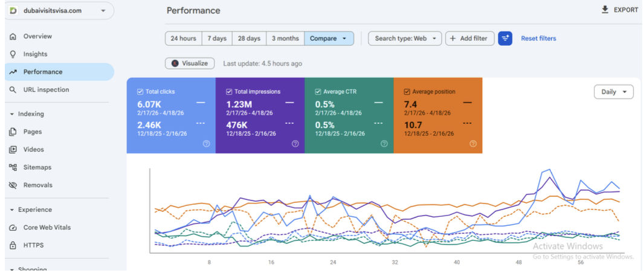The image size is (644, 273).
Task: Open the property selector dropdown arrow
Action: (103, 11)
